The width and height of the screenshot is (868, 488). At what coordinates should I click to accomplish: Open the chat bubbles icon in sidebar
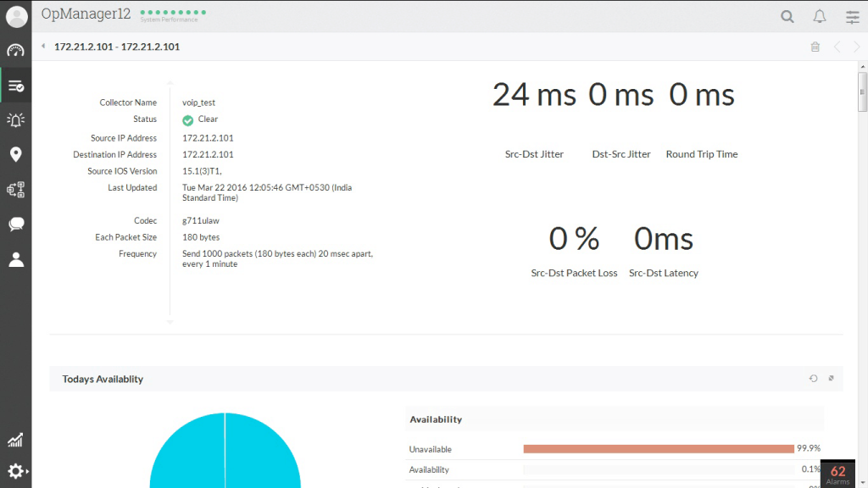point(15,225)
